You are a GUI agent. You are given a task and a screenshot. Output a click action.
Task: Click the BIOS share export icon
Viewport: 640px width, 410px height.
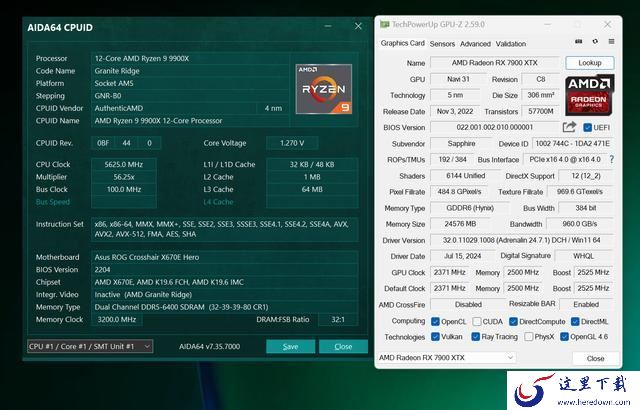pyautogui.click(x=569, y=127)
